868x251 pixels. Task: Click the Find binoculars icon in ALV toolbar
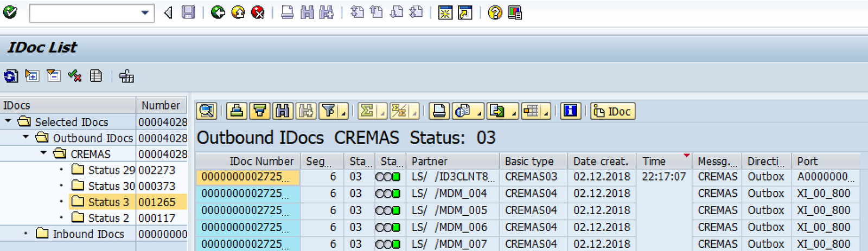282,111
